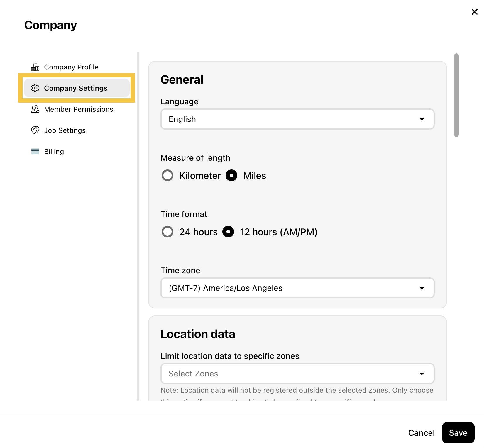The width and height of the screenshot is (484, 448).
Task: Click the Member Permissions people icon
Action: 35,109
